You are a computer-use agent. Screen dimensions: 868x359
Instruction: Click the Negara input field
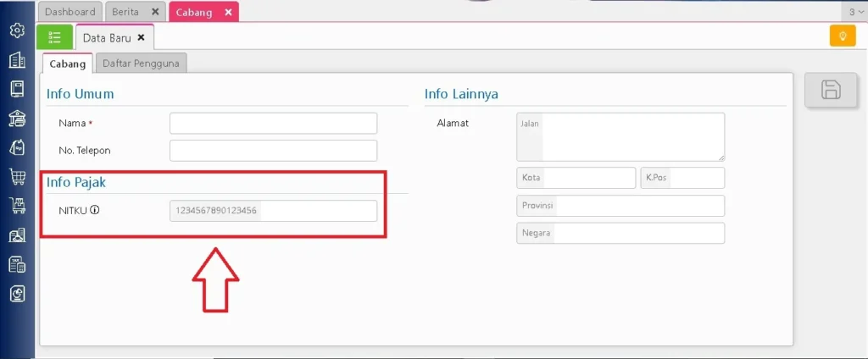[x=620, y=233]
